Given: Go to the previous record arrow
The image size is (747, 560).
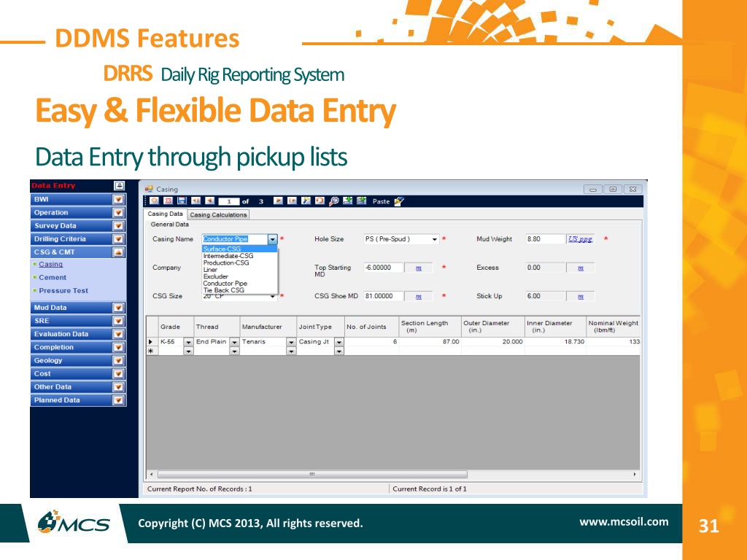Looking at the screenshot, I should 209,201.
